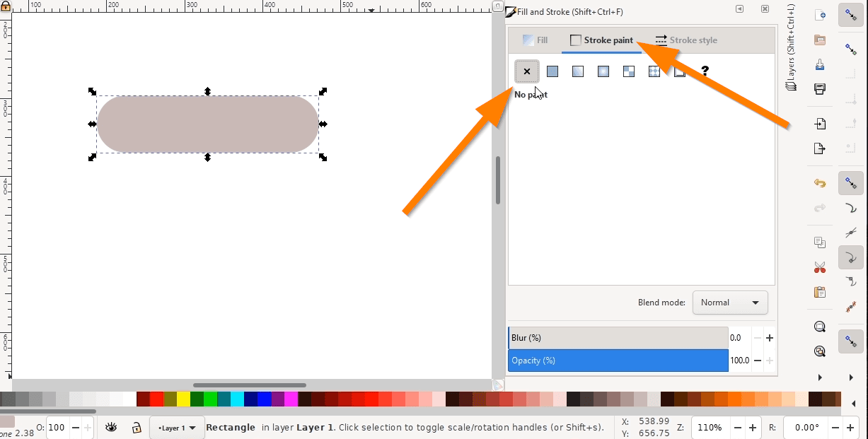This screenshot has width=868, height=439.
Task: Click the zoom percentage input field
Action: pyautogui.click(x=710, y=428)
